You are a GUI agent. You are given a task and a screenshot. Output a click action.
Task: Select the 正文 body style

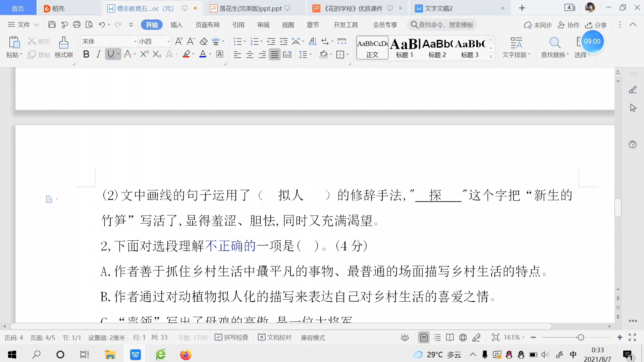pyautogui.click(x=372, y=48)
